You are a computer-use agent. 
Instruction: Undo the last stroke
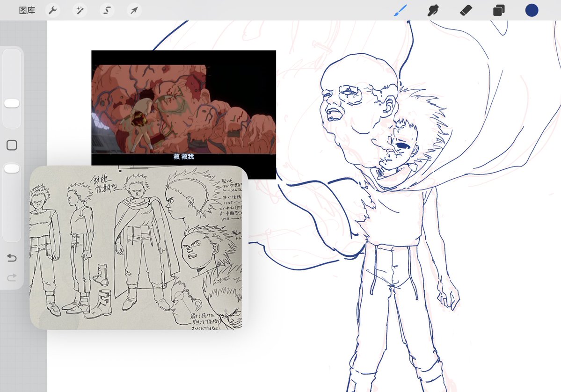click(12, 258)
